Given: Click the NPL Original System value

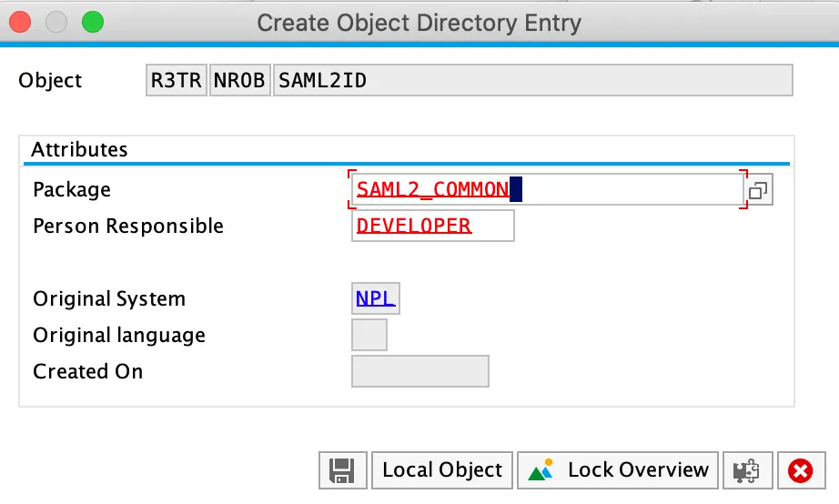Looking at the screenshot, I should [x=375, y=298].
